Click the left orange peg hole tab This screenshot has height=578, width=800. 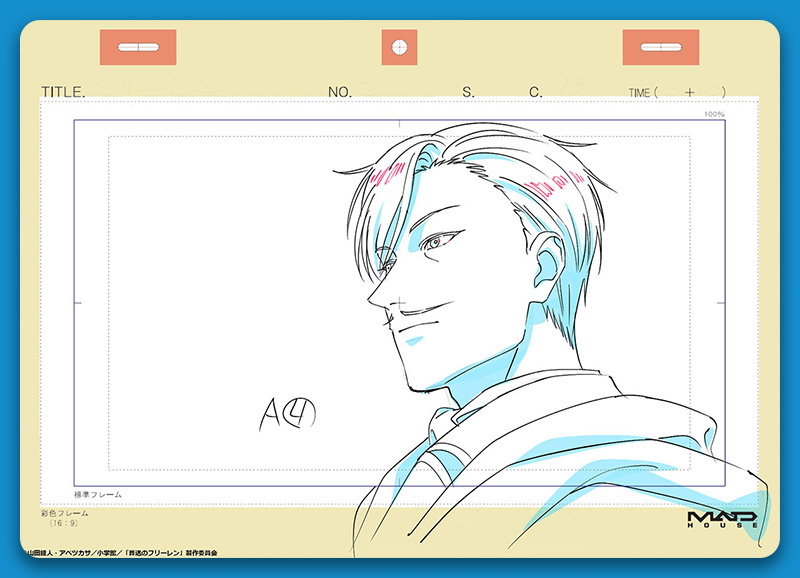click(x=138, y=47)
